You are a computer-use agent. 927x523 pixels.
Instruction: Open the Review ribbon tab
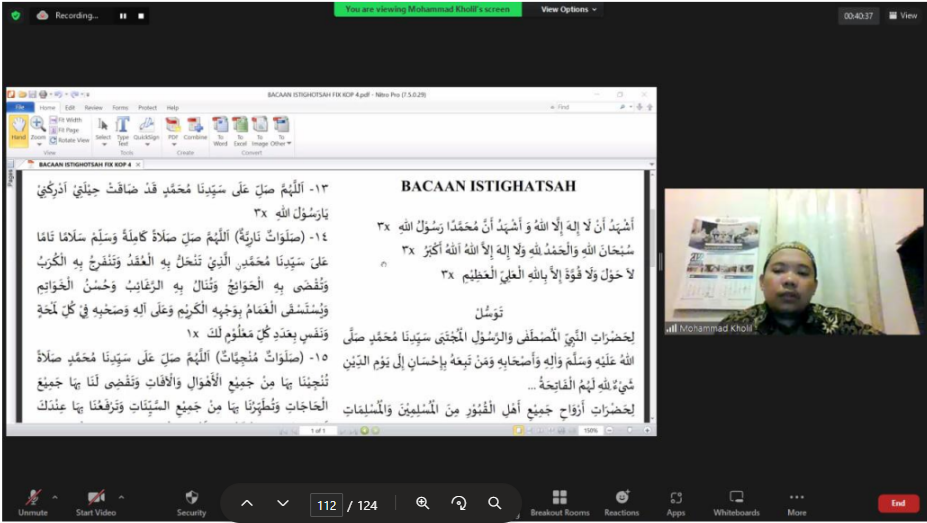[x=93, y=107]
